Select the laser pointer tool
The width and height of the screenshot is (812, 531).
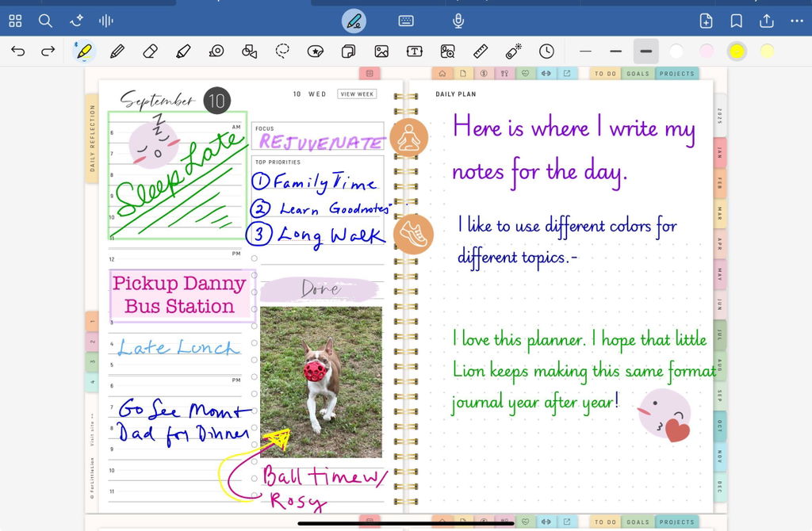(514, 52)
